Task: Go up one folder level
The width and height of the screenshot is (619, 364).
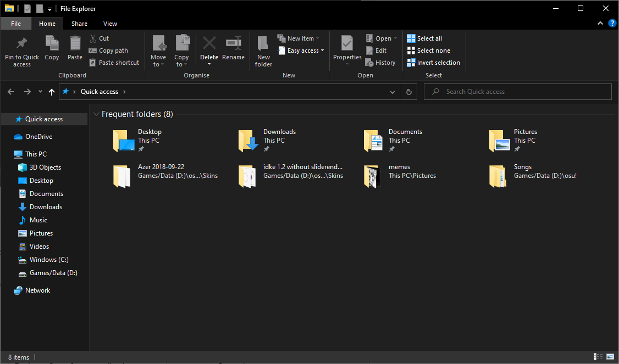Action: [x=51, y=92]
